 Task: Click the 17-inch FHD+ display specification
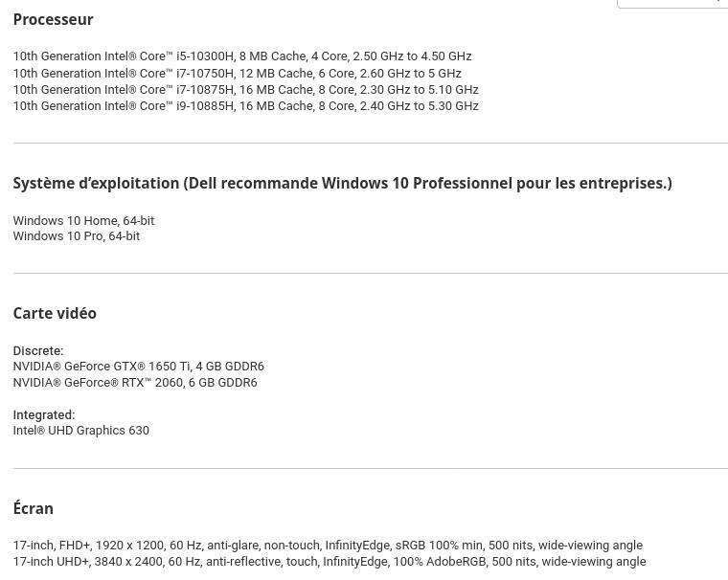(328, 546)
